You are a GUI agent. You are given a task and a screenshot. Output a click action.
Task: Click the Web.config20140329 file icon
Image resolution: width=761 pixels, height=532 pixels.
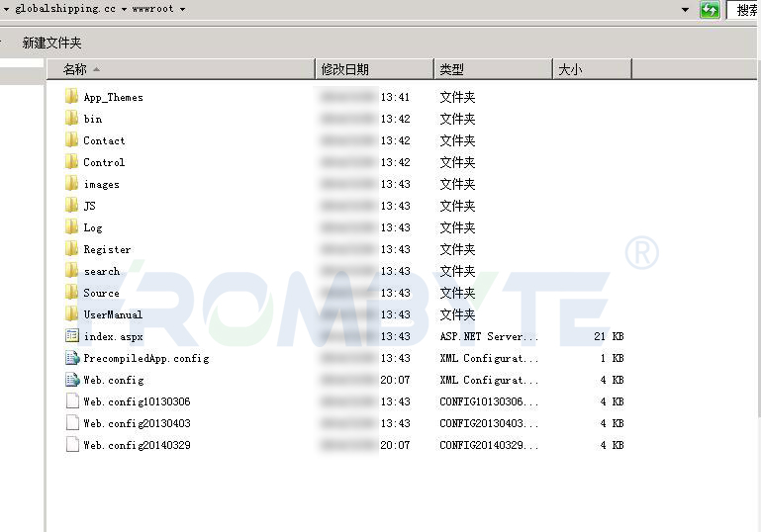(x=72, y=445)
